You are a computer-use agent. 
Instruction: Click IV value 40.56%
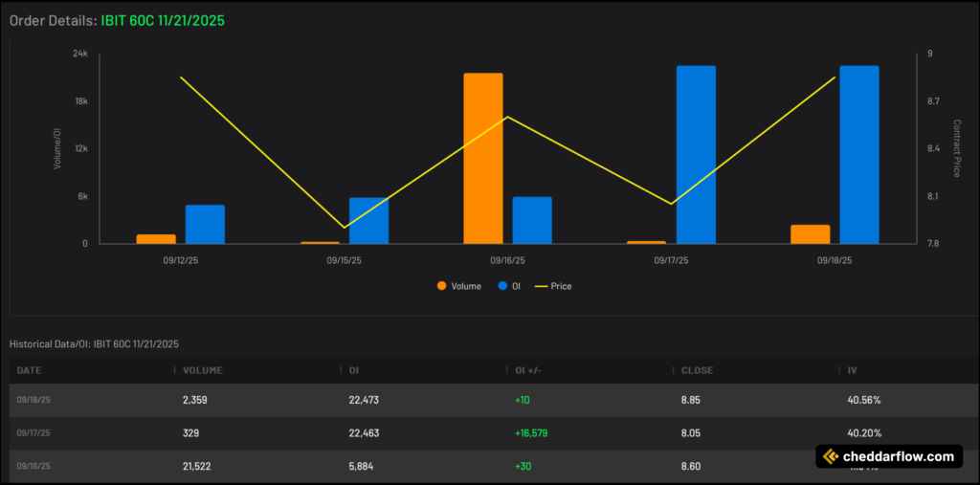tap(864, 400)
